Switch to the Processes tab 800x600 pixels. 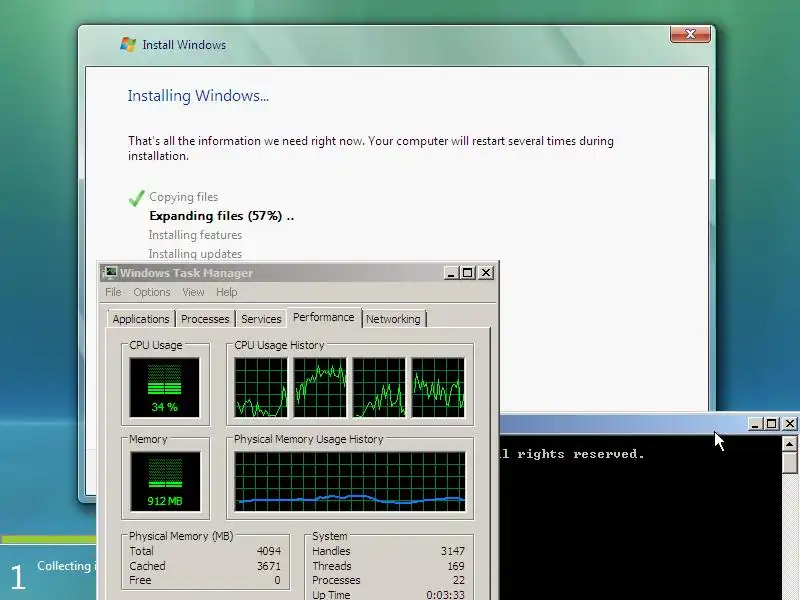point(205,319)
